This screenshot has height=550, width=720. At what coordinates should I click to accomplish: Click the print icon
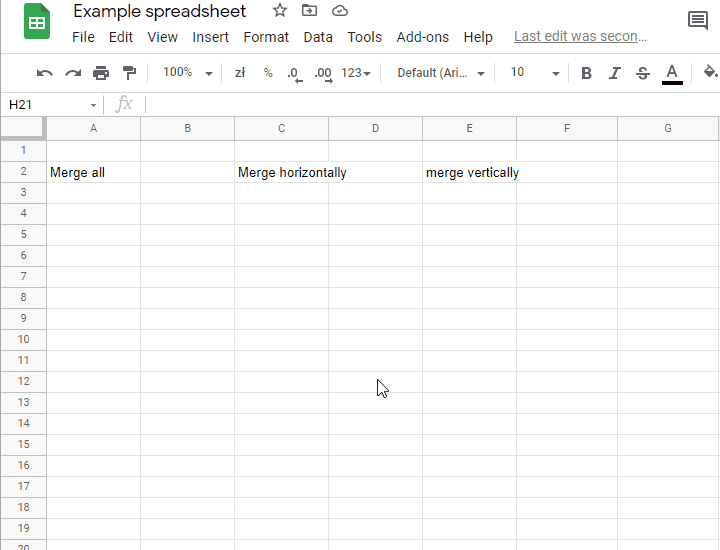point(101,73)
